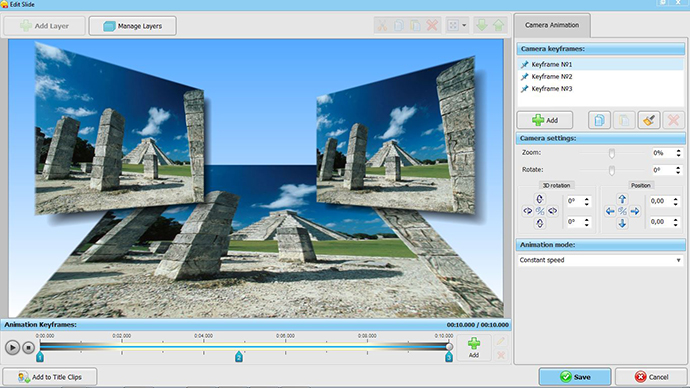Copy the selected camera keyframe settings
Viewport: 690px width, 388px height.
(599, 120)
